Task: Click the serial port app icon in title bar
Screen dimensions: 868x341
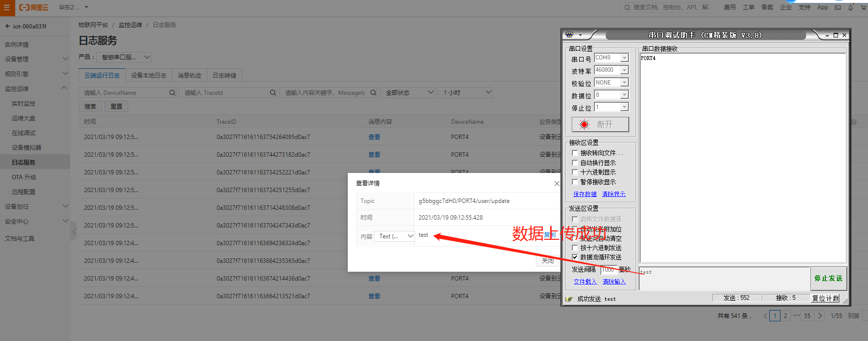Action: pos(570,35)
